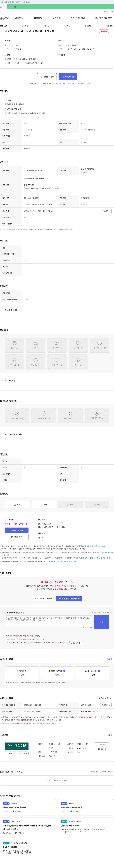Viewport: 114px width, 868px height.
Task: Click the info icon beside 빅데이터 추천 정보
Action: point(19,796)
